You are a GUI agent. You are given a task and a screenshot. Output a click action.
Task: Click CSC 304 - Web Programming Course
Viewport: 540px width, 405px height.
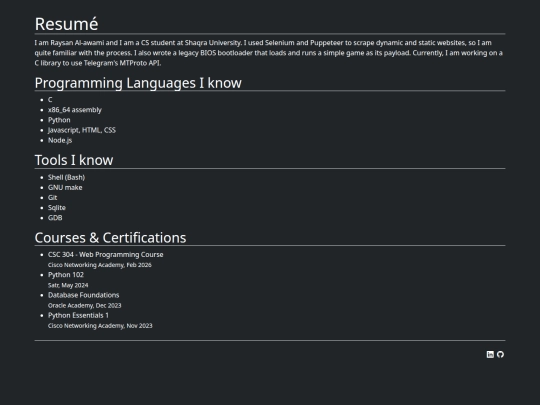click(106, 255)
